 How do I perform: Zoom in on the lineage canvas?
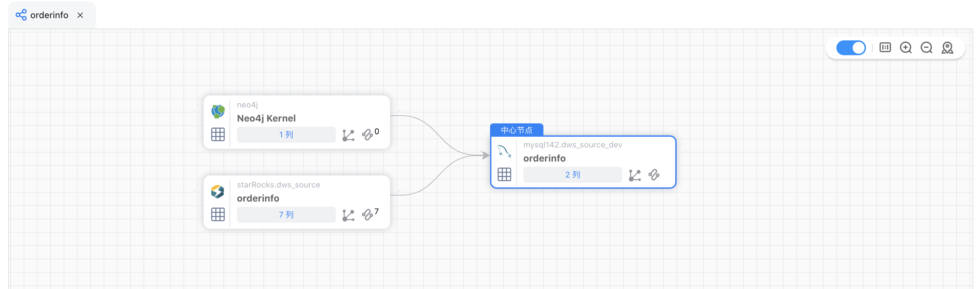click(x=906, y=47)
